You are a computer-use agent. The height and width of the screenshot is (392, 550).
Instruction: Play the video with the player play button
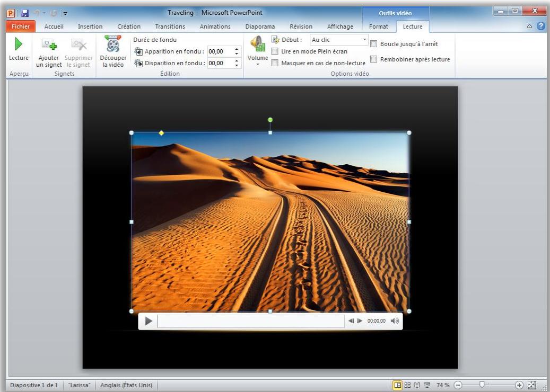pos(149,321)
